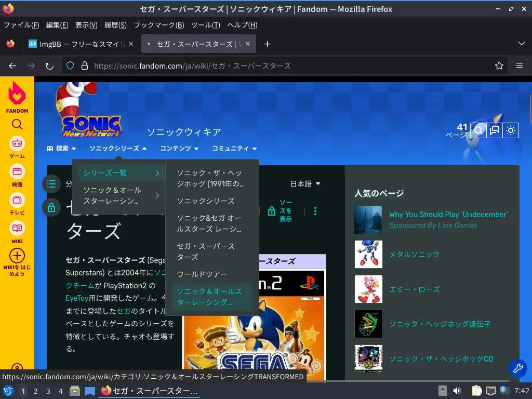Open the 履歴(S) menu

click(x=115, y=25)
